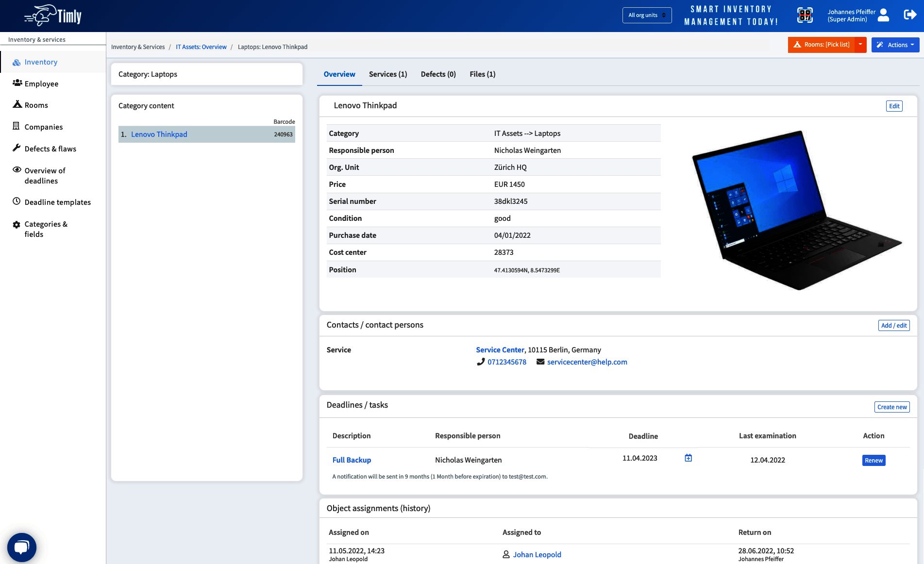Click the calendar icon next to deadline 11.04.2023

pos(688,457)
